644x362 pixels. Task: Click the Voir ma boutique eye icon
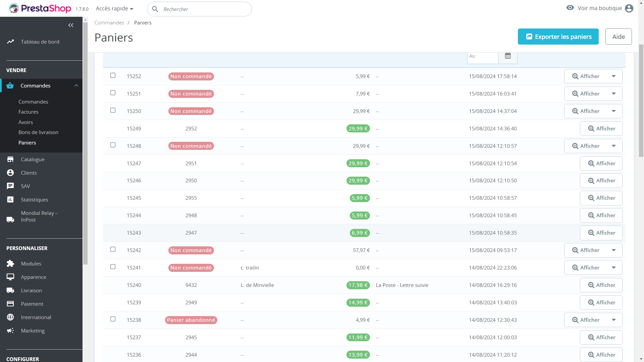pyautogui.click(x=570, y=8)
